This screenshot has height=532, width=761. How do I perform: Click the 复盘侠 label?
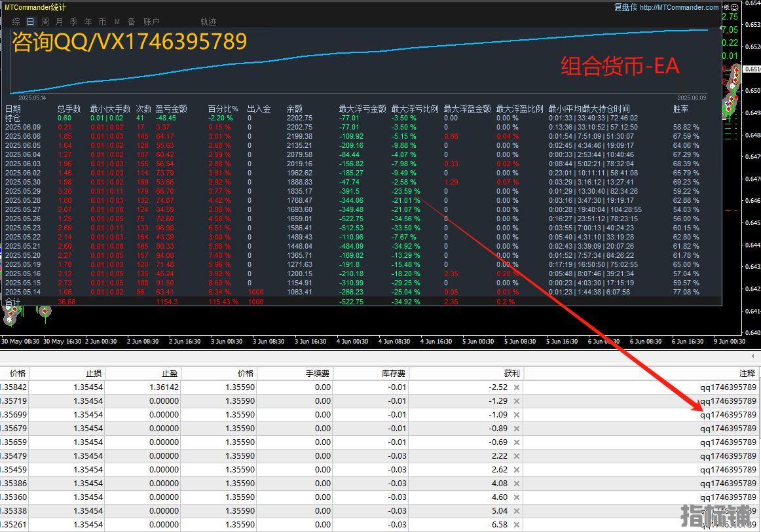[625, 7]
